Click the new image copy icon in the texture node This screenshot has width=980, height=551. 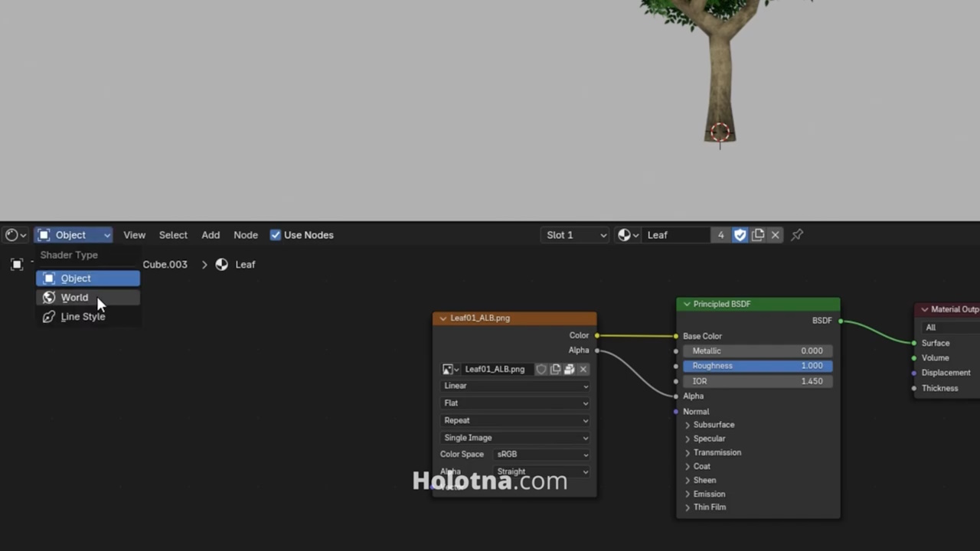pyautogui.click(x=555, y=369)
